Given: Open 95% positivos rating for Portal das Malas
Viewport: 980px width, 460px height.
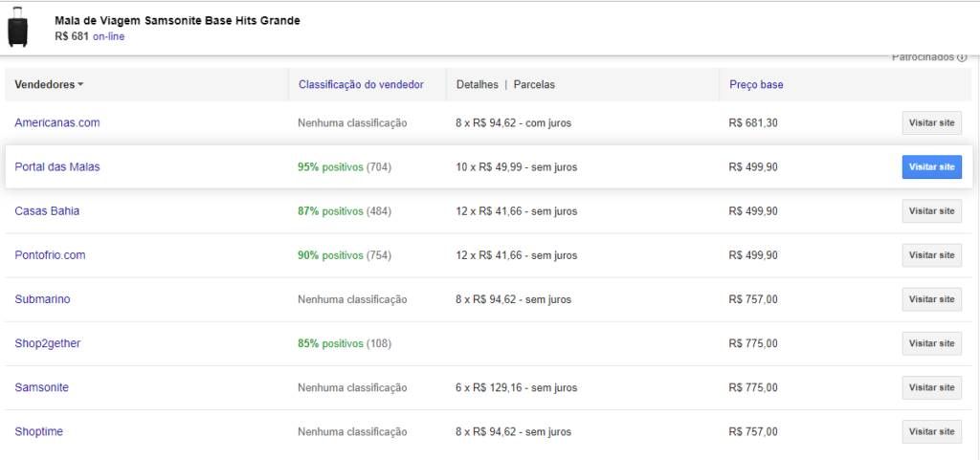Looking at the screenshot, I should pos(330,167).
